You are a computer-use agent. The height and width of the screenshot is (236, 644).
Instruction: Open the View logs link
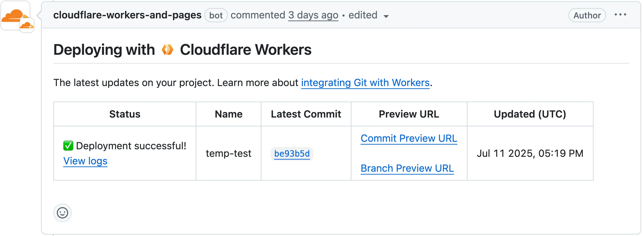coord(85,161)
